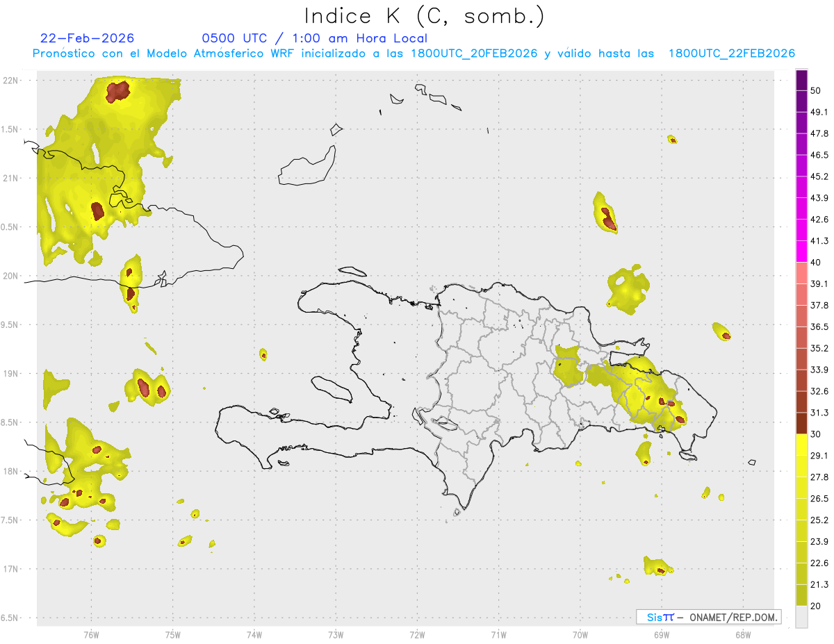Click colorbar value '30'
834x644 pixels.
pos(816,434)
